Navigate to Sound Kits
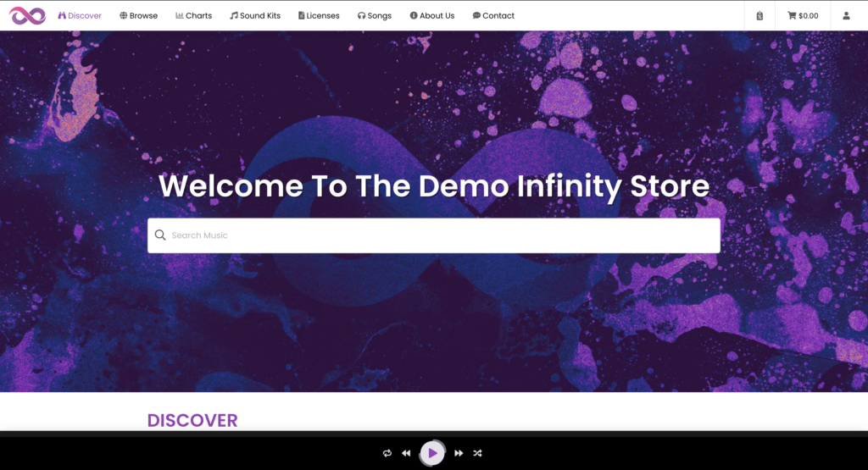 tap(255, 15)
